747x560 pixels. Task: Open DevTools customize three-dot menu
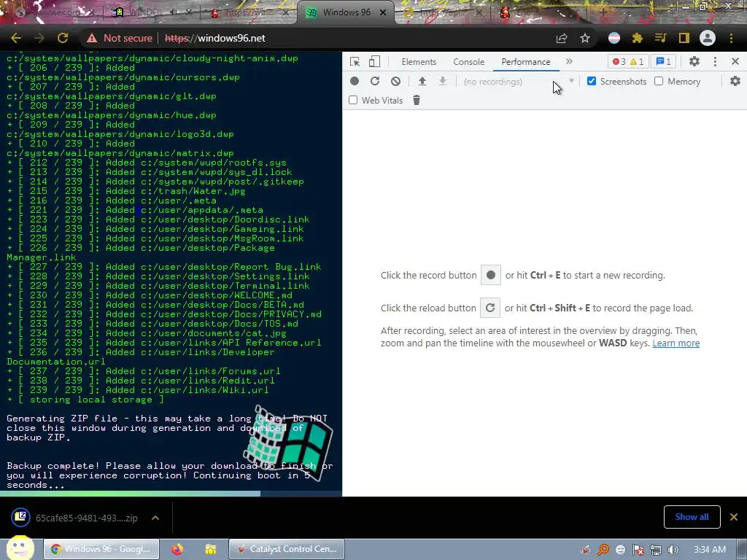[715, 61]
